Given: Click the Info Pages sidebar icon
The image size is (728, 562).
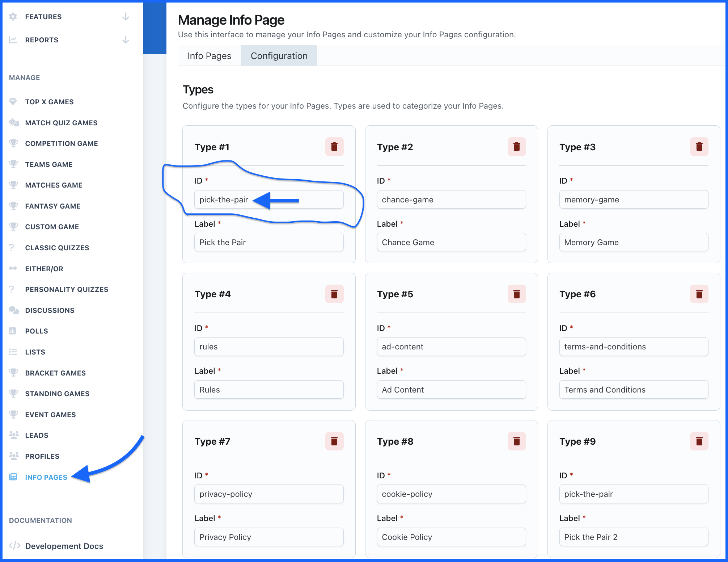Looking at the screenshot, I should 13,477.
